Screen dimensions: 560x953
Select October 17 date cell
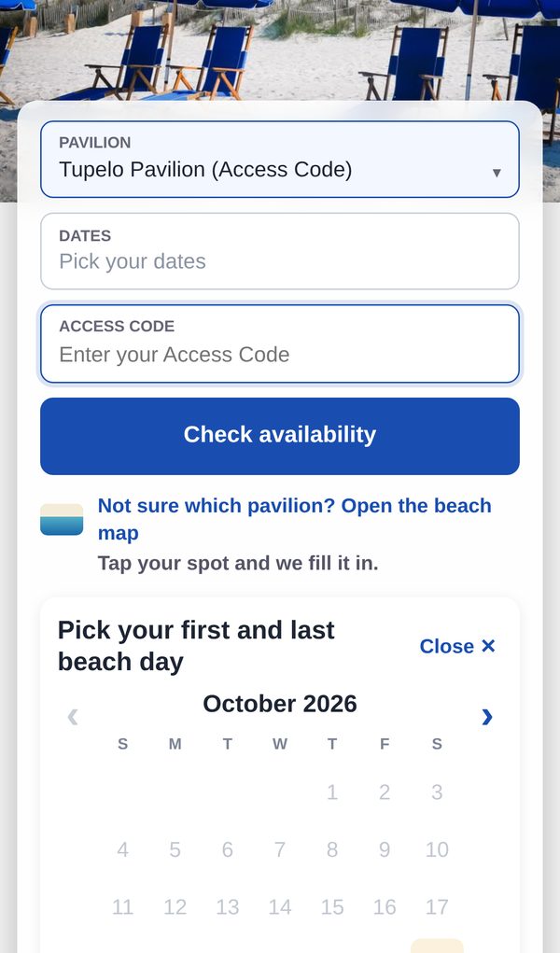click(437, 906)
